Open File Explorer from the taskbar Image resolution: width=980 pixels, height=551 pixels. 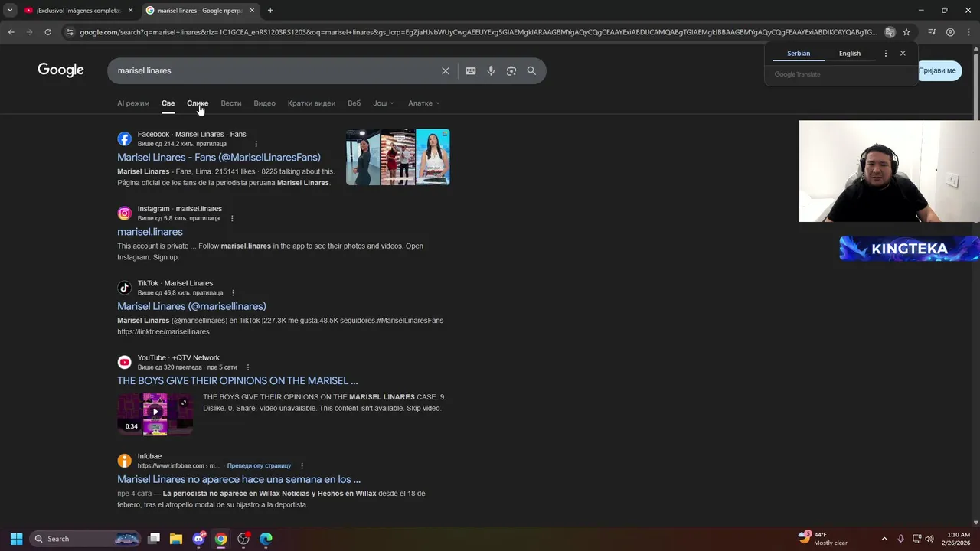[176, 539]
